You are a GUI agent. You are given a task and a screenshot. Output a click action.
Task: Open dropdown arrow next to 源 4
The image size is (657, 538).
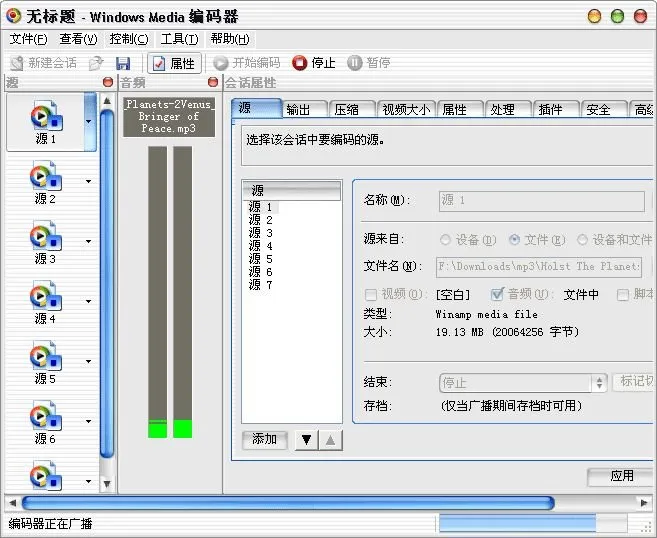click(x=88, y=301)
